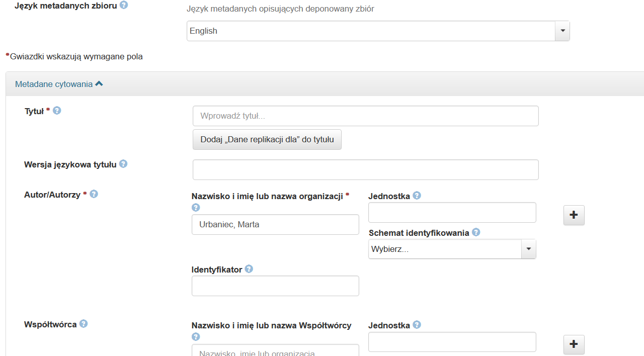Click the contributor's Jednostka input field
This screenshot has width=644, height=356.
point(452,342)
